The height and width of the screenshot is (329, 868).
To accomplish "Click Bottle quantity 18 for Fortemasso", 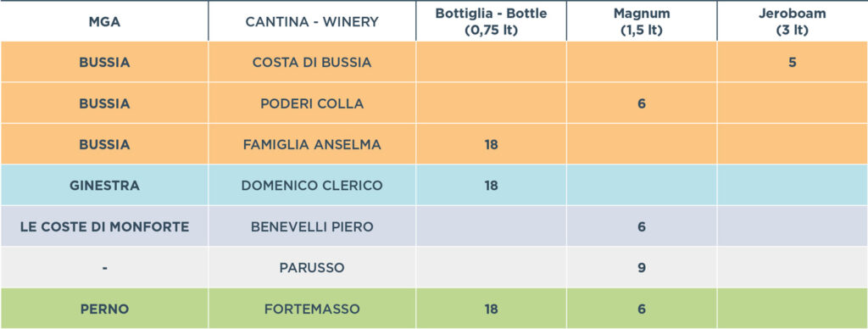I will tap(491, 309).
